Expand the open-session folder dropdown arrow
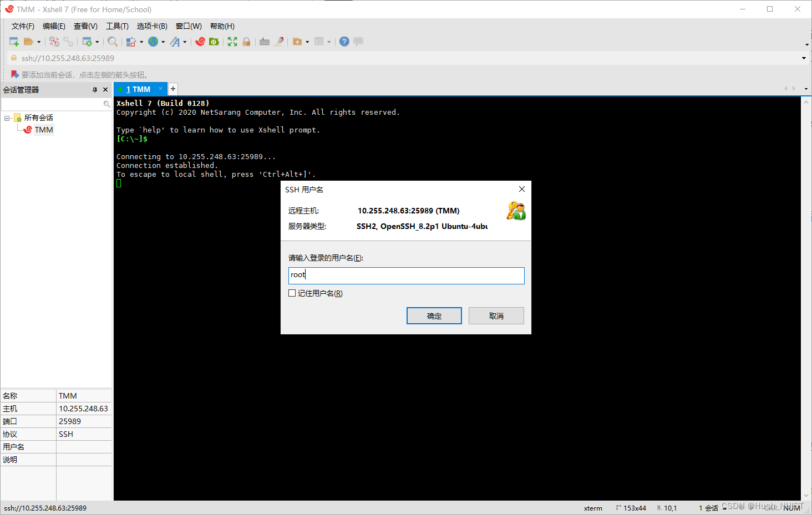The width and height of the screenshot is (812, 515). (x=39, y=42)
